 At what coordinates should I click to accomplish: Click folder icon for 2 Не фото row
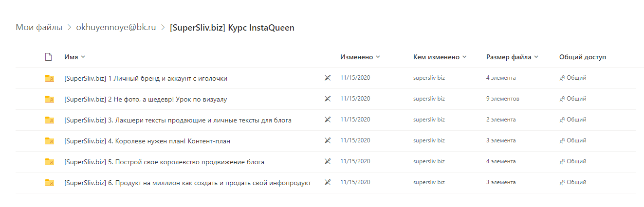(x=49, y=99)
